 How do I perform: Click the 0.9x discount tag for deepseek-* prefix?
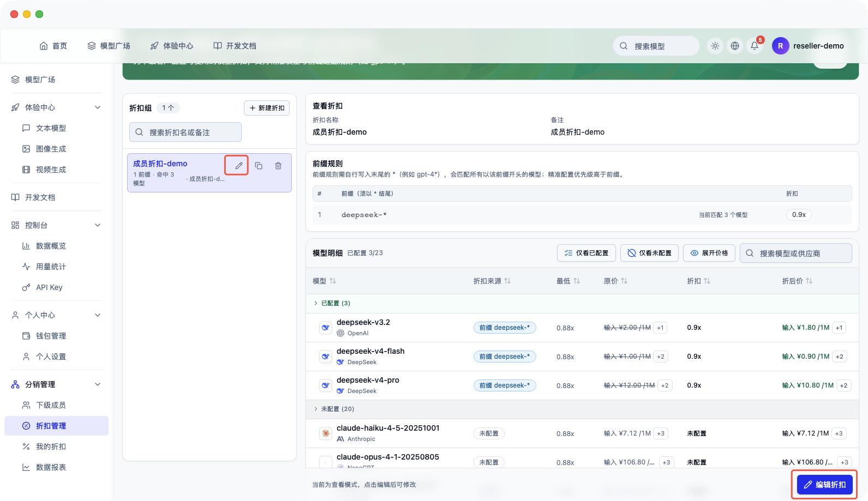799,215
